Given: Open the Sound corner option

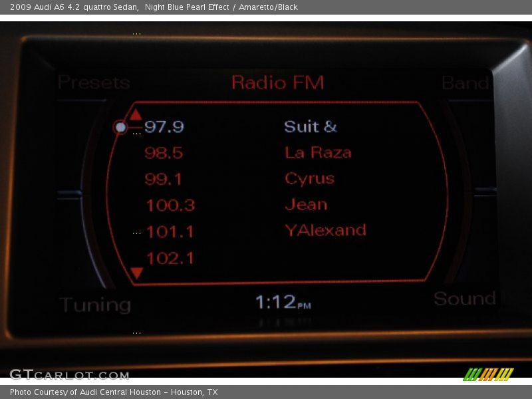Looking at the screenshot, I should click(x=464, y=299).
